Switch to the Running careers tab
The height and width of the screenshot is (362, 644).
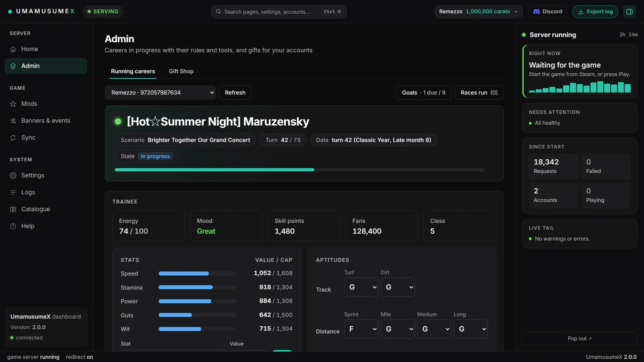[x=133, y=71]
